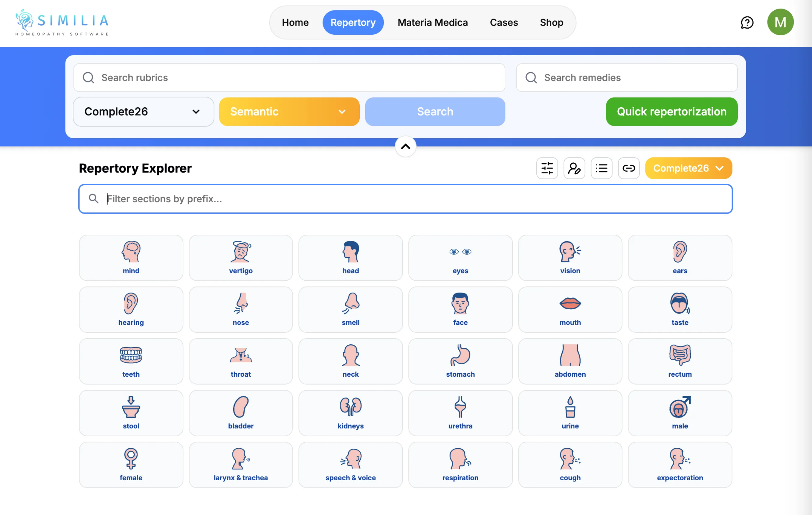The height and width of the screenshot is (515, 812).
Task: Click the link chain icon
Action: coord(629,168)
